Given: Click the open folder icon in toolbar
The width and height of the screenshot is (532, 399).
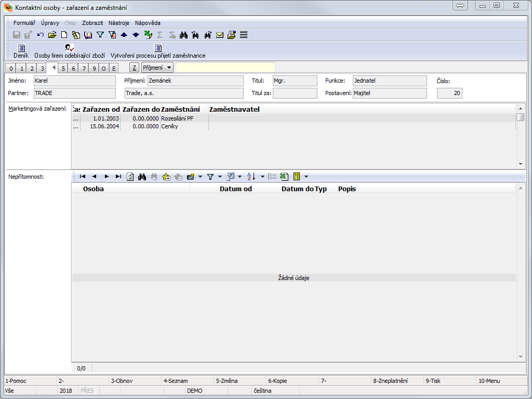Looking at the screenshot, I should pyautogui.click(x=52, y=35).
